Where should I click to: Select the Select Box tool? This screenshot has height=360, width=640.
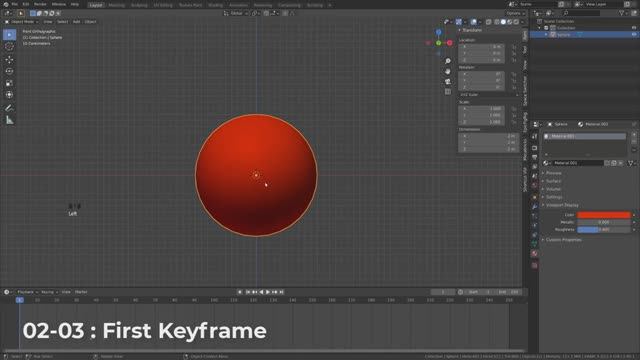click(9, 35)
